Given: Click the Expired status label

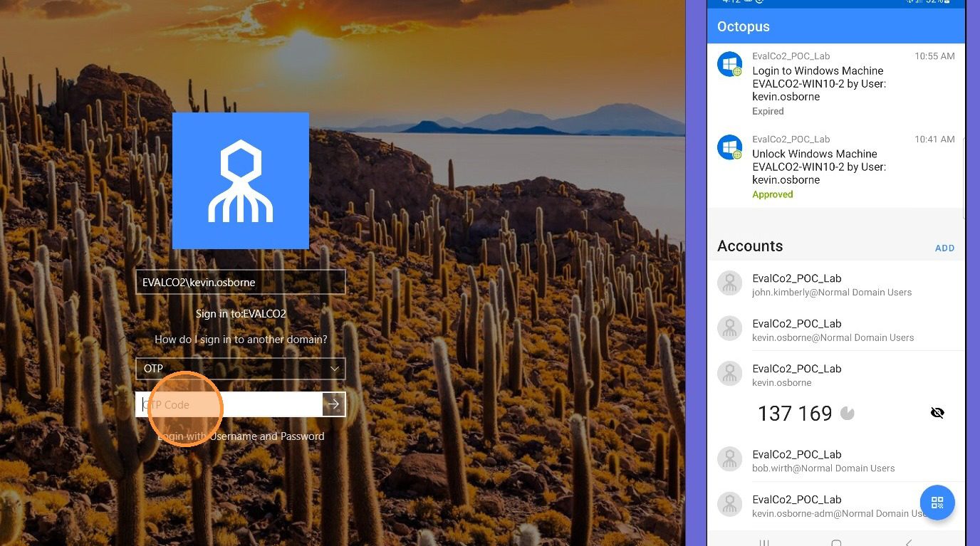Looking at the screenshot, I should (x=768, y=111).
